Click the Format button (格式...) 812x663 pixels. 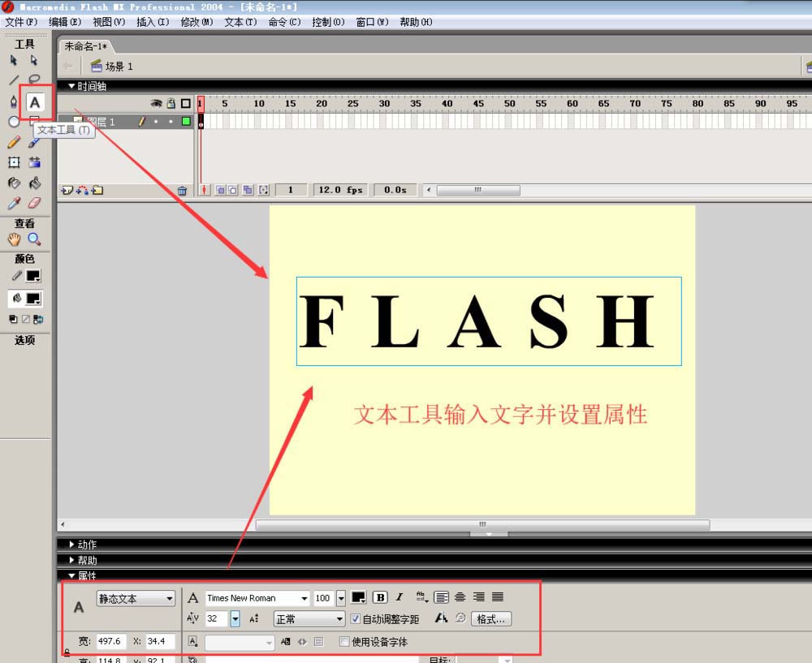point(491,619)
